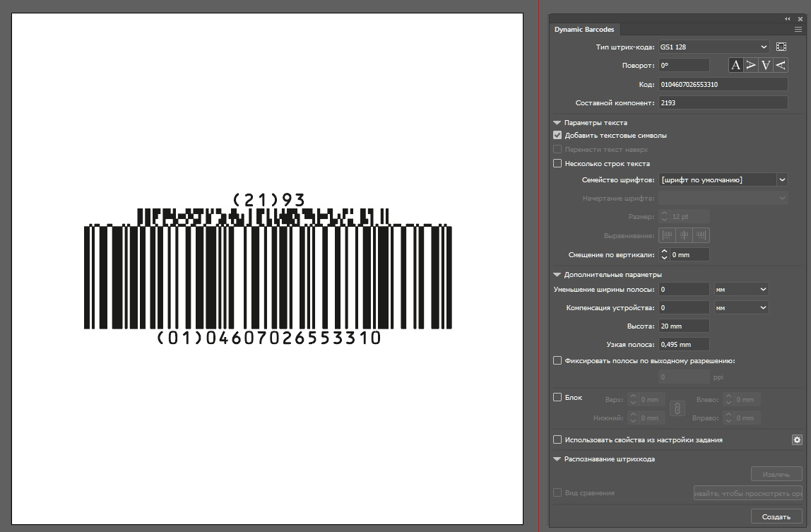Close the Dynamic Barcodes panel
The height and width of the screenshot is (532, 811).
[x=800, y=18]
